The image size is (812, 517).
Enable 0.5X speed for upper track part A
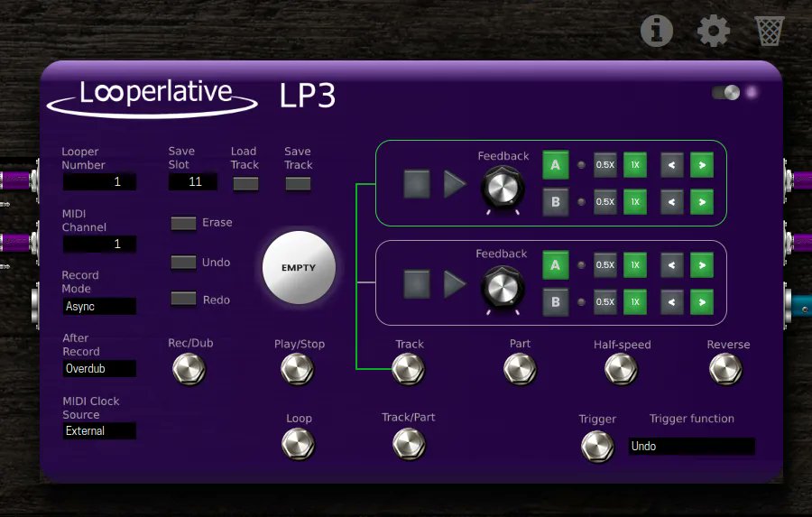coord(604,165)
